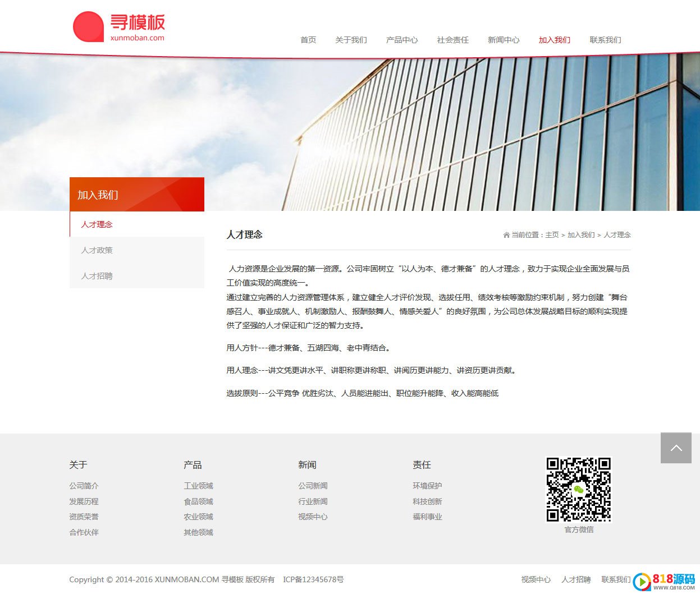This screenshot has width=700, height=594.
Task: Open 关于我们 in top navigation
Action: (351, 40)
